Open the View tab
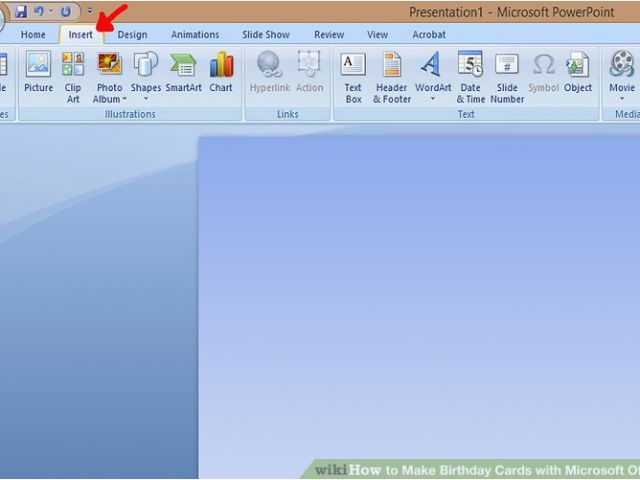This screenshot has height=480, width=640. (x=377, y=35)
